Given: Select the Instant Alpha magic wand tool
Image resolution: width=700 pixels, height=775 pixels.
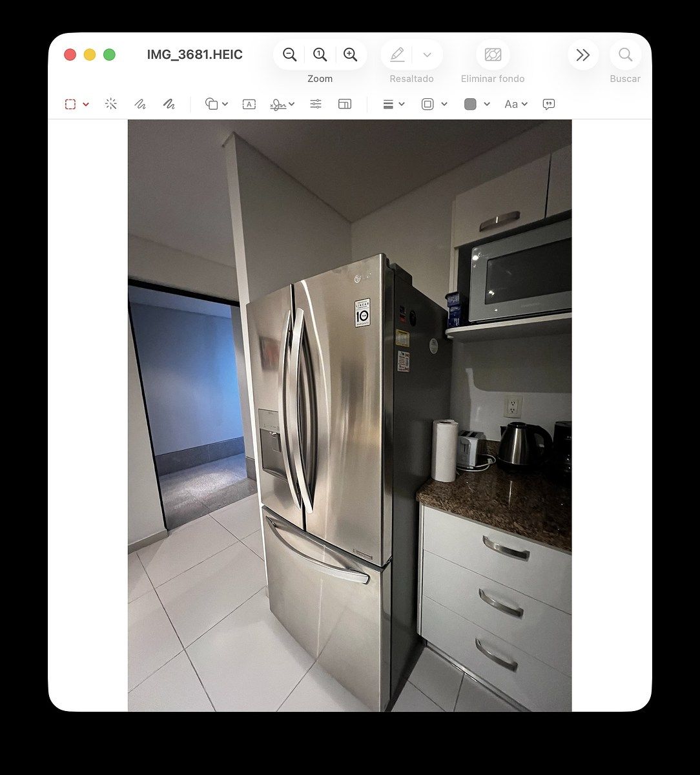Looking at the screenshot, I should pyautogui.click(x=111, y=104).
